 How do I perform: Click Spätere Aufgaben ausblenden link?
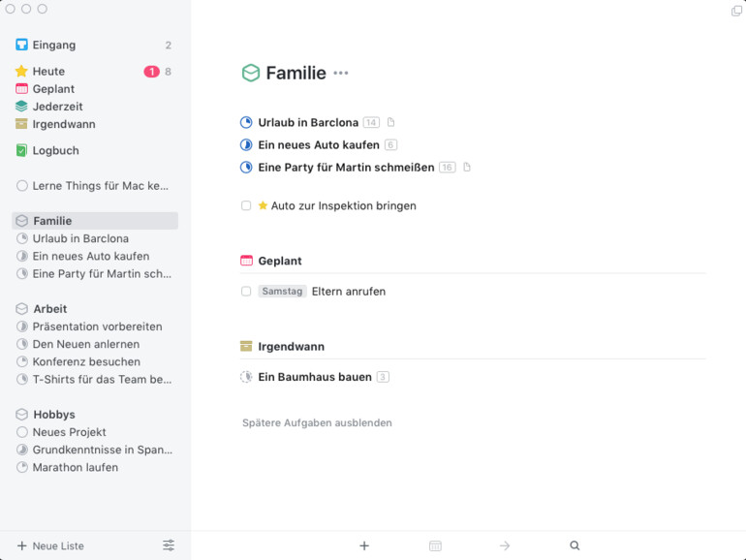click(x=317, y=422)
